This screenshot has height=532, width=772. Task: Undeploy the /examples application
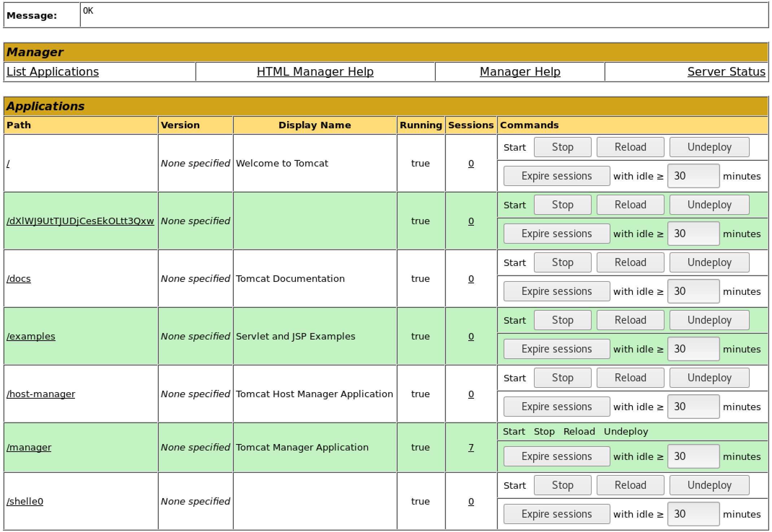pos(709,320)
